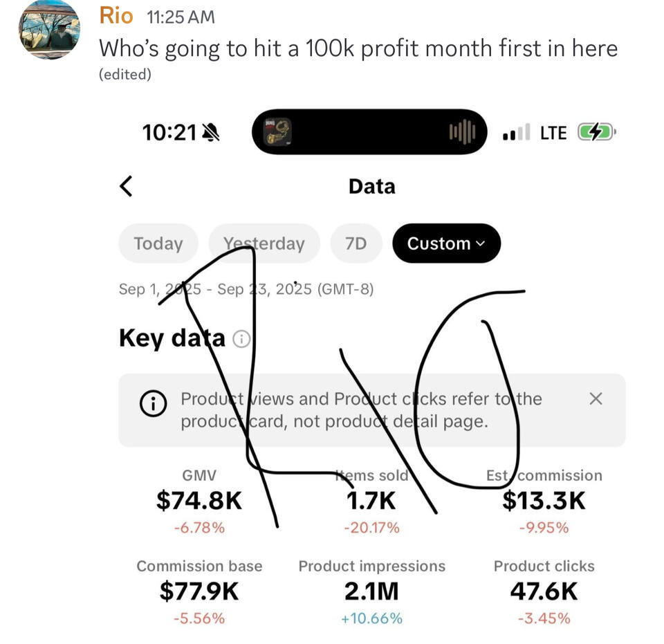The height and width of the screenshot is (644, 664).
Task: Select the Product impressions 2.1M metric
Action: coord(371,591)
